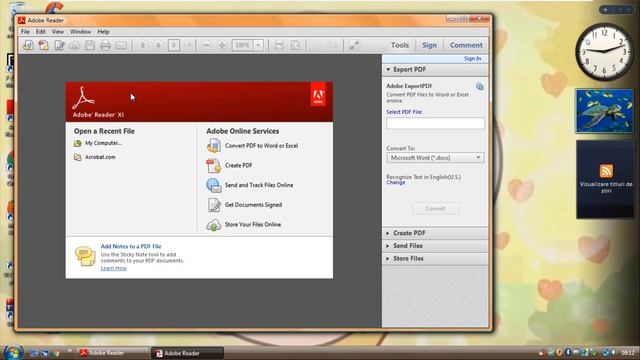Click the RSS feed headlines gadget icon

click(x=606, y=171)
